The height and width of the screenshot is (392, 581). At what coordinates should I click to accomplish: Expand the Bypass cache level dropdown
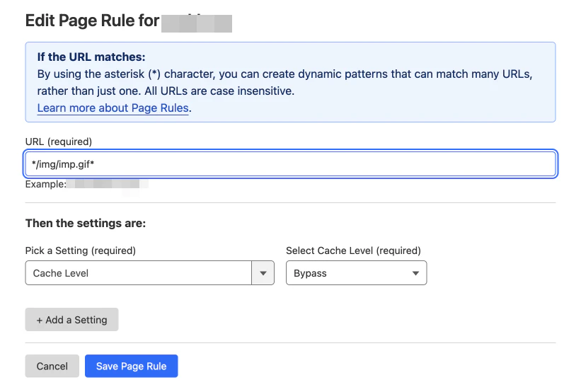[356, 273]
